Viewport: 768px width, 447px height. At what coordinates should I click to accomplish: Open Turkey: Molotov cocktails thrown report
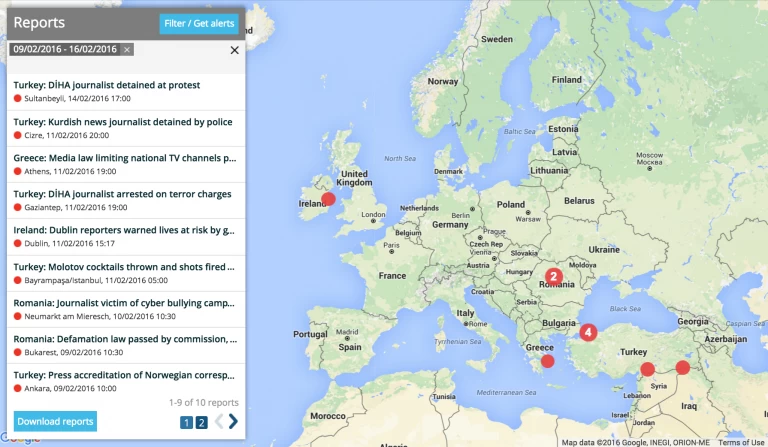pyautogui.click(x=124, y=267)
